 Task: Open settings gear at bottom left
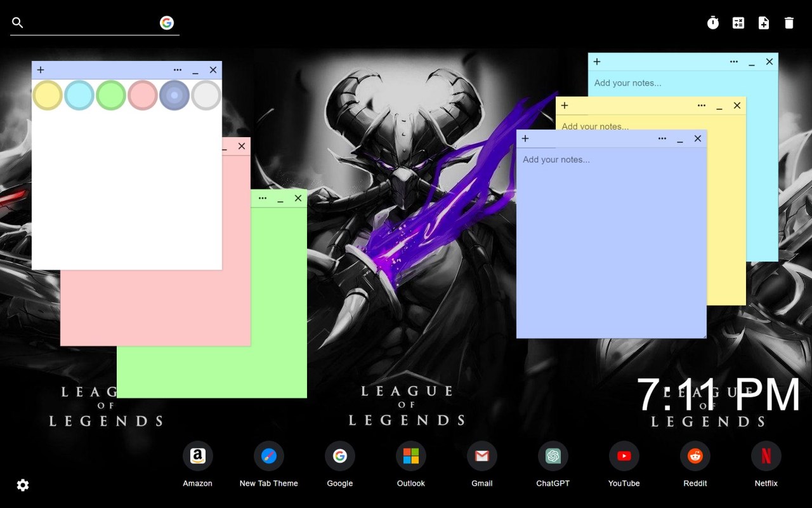[x=23, y=485]
